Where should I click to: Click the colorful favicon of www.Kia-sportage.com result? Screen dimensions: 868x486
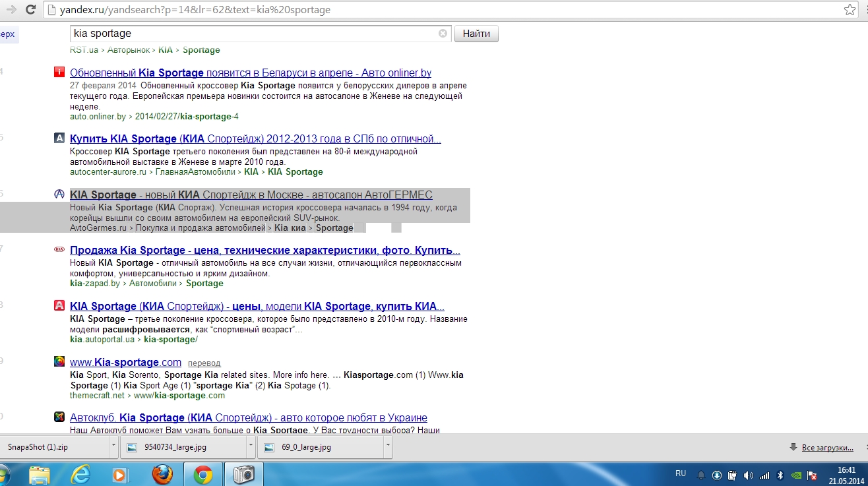click(x=59, y=361)
